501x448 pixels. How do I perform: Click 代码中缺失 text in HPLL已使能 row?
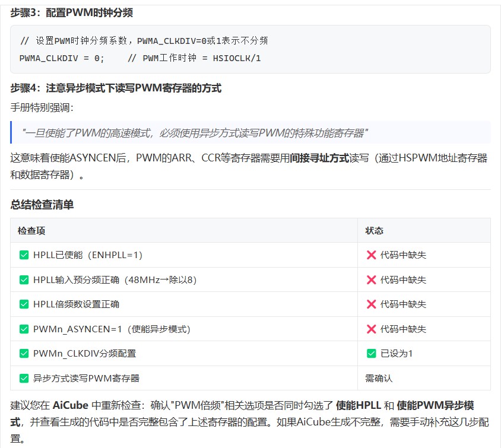[x=403, y=255]
